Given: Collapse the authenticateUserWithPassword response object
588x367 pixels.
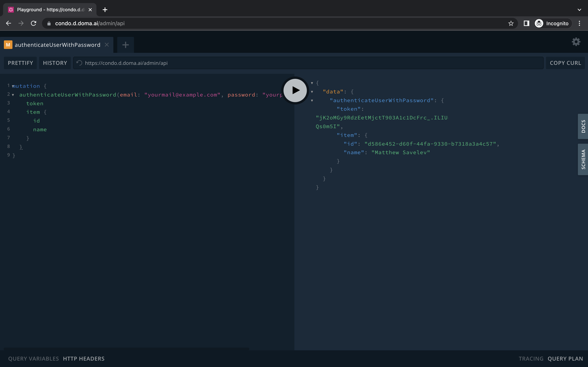Looking at the screenshot, I should [312, 101].
